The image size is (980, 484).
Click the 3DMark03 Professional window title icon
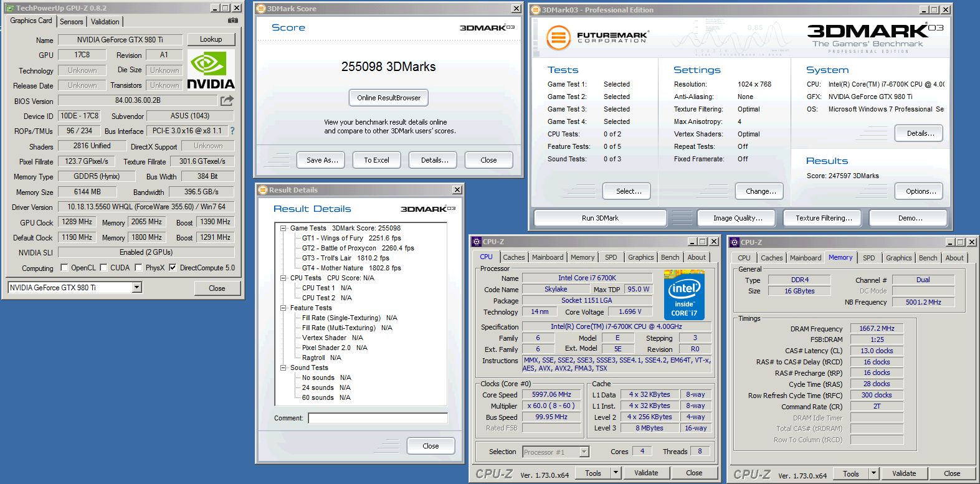coord(536,10)
